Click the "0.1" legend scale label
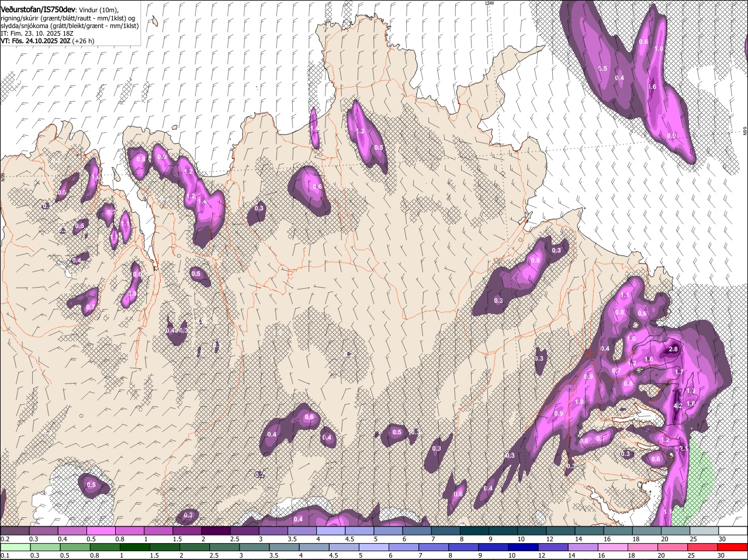This screenshot has height=560, width=748. [x=5, y=555]
